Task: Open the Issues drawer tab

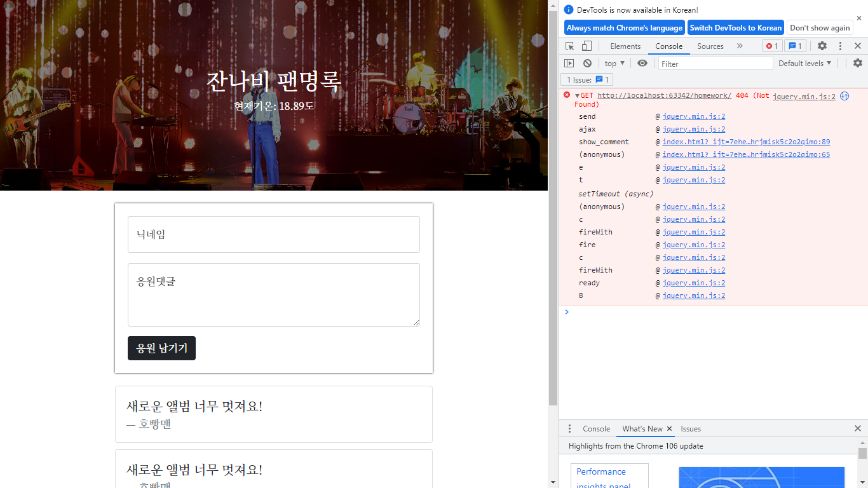Action: pos(691,429)
